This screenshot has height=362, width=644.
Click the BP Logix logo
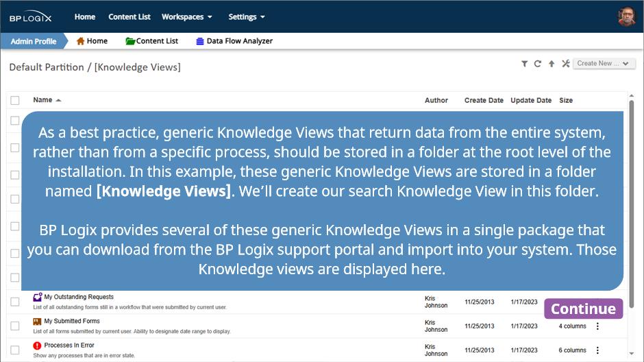pyautogui.click(x=31, y=17)
